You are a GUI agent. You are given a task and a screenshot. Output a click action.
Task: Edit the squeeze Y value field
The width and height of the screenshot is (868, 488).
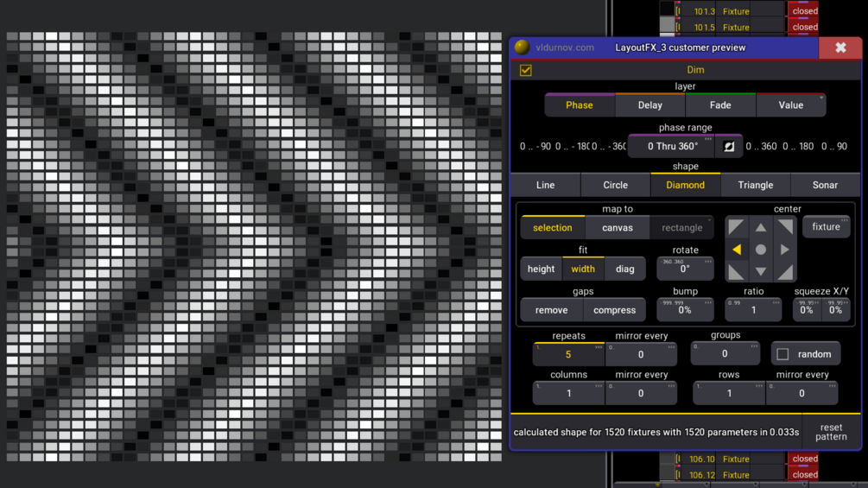[x=835, y=310]
